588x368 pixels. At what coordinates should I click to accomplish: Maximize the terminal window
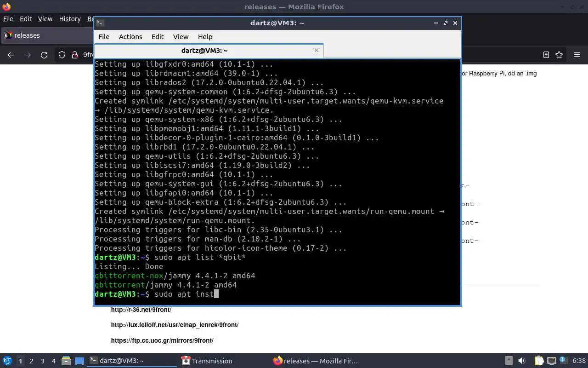445,23
